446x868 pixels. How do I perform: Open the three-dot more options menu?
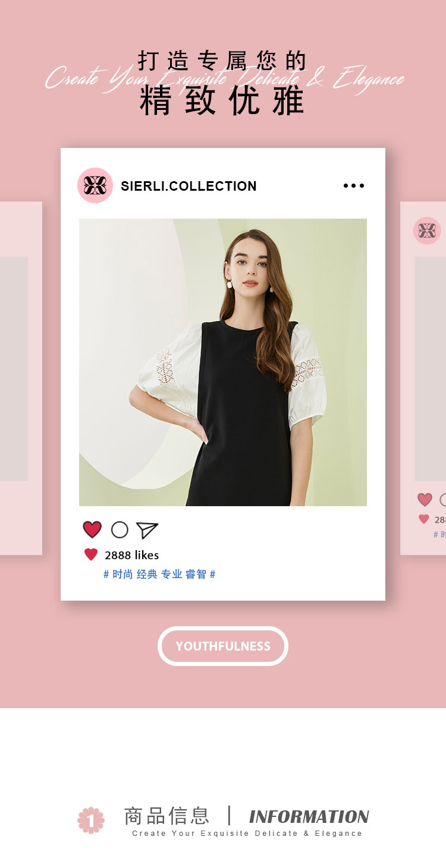pyautogui.click(x=354, y=186)
